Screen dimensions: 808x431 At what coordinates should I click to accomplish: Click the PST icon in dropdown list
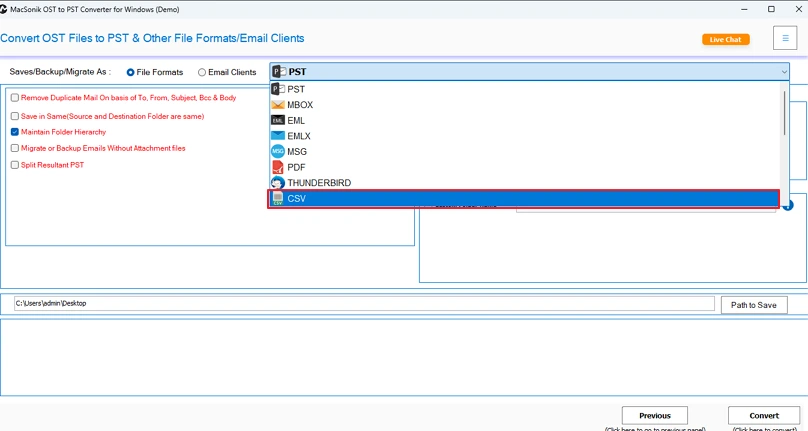[278, 89]
